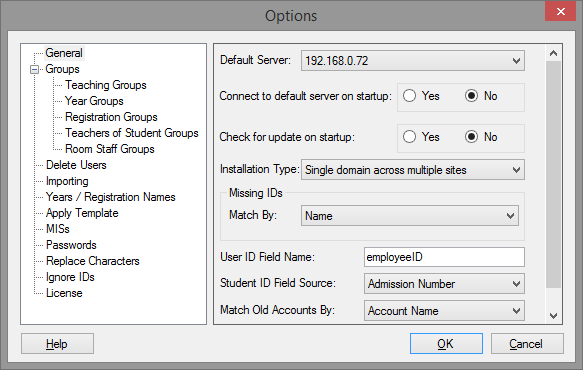The width and height of the screenshot is (583, 370).
Task: Select the General tree item
Action: (x=64, y=53)
